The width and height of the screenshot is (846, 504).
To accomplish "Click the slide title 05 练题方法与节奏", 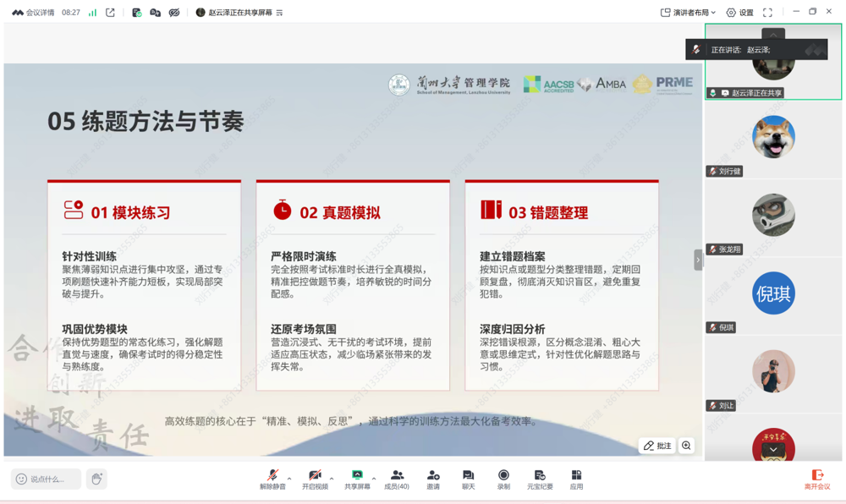I will pyautogui.click(x=146, y=121).
